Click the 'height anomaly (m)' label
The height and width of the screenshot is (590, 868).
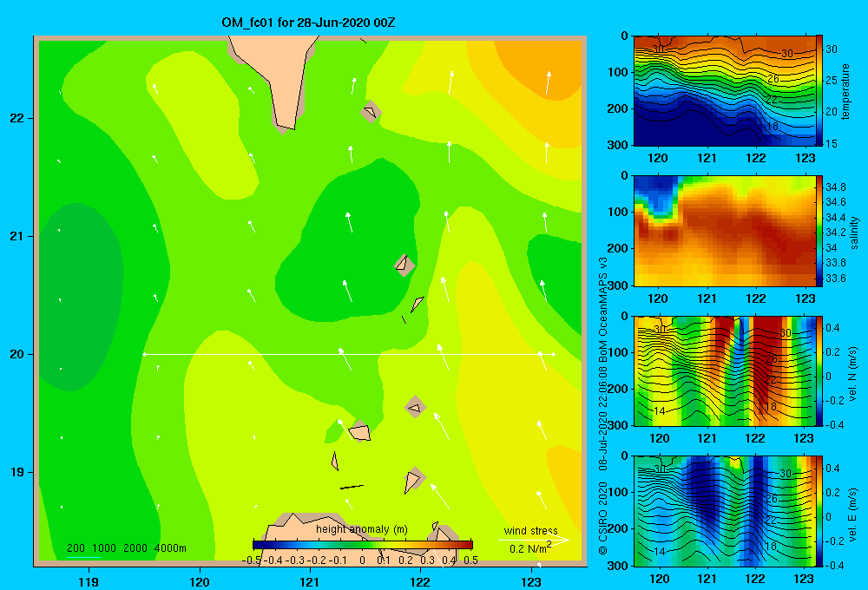(361, 529)
